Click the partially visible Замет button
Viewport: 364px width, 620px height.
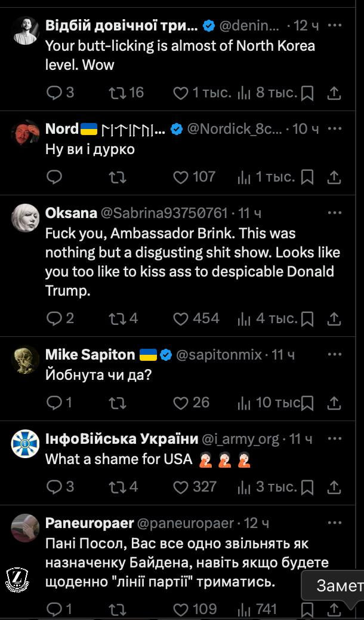pos(338,586)
